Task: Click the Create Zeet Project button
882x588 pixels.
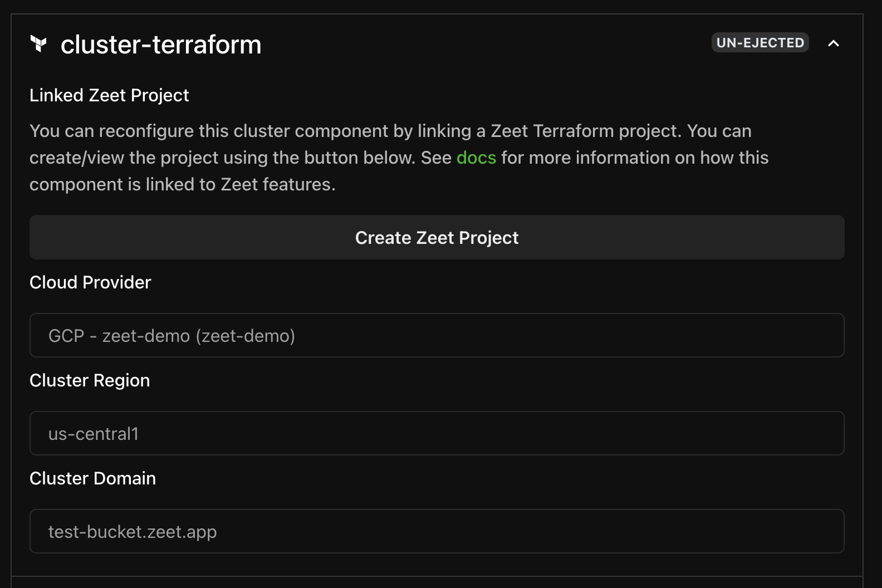Action: [437, 237]
